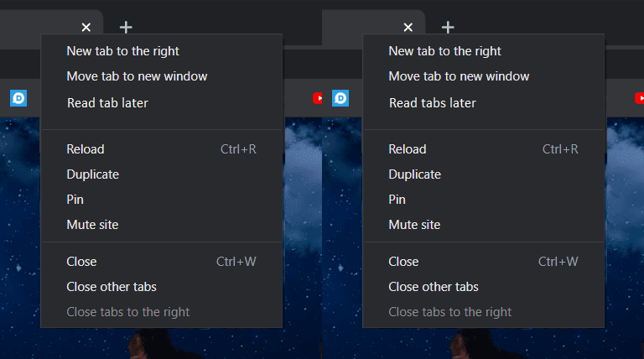
Task: Open the Disqus bookmark icon in right screenshot
Action: tap(340, 98)
